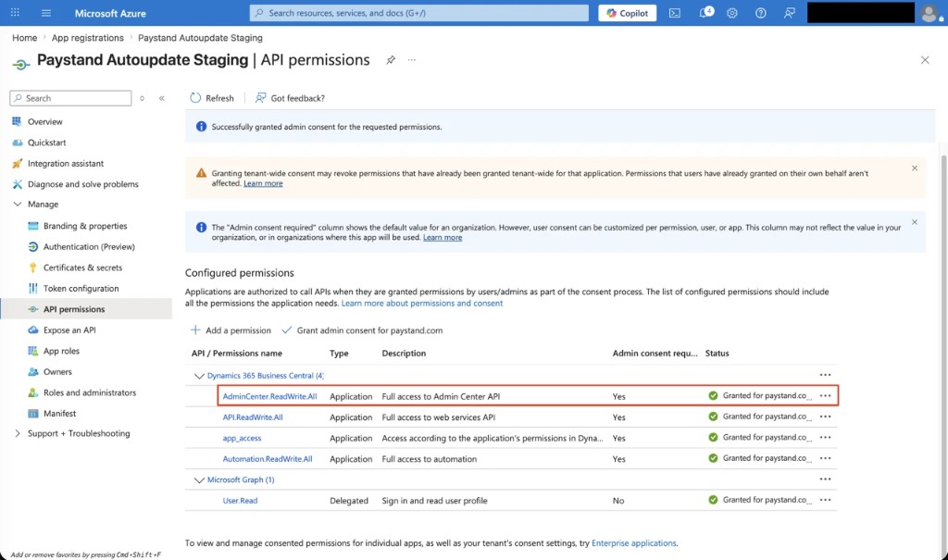Viewport: 948px width, 560px height.
Task: Click the user account avatar
Action: click(929, 13)
